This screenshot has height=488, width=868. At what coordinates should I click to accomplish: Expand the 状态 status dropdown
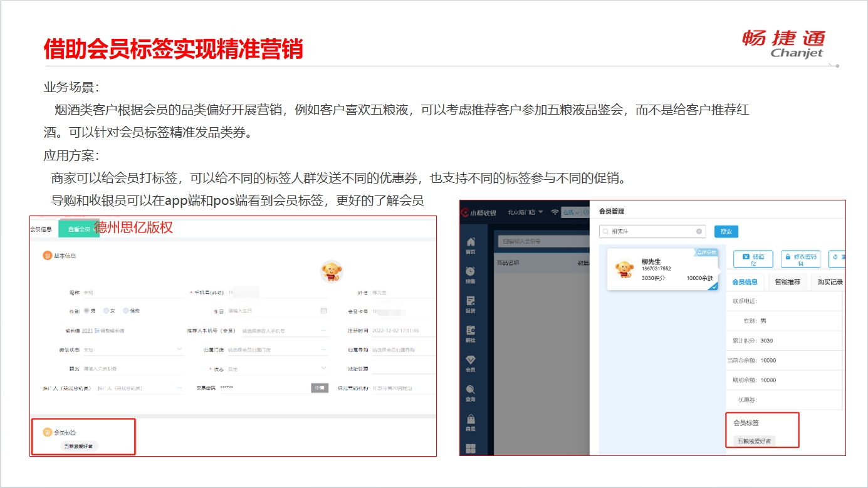(x=323, y=368)
